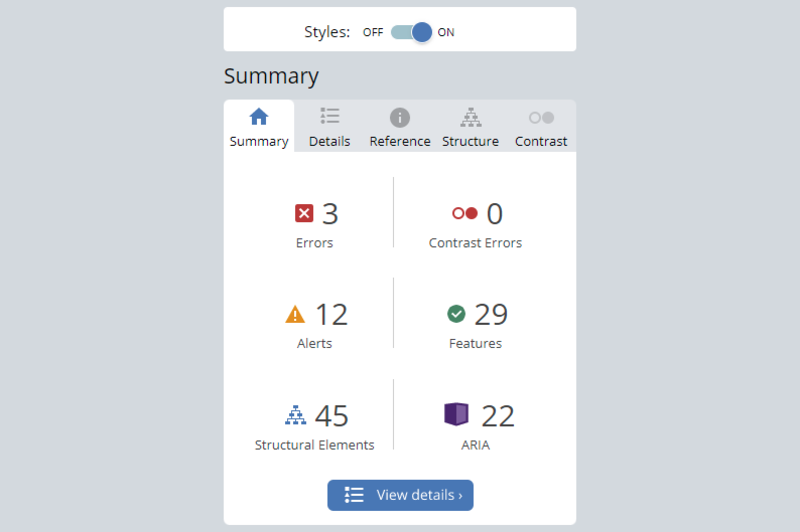The width and height of the screenshot is (800, 532).
Task: Turn styles off via OFF label
Action: click(x=373, y=32)
